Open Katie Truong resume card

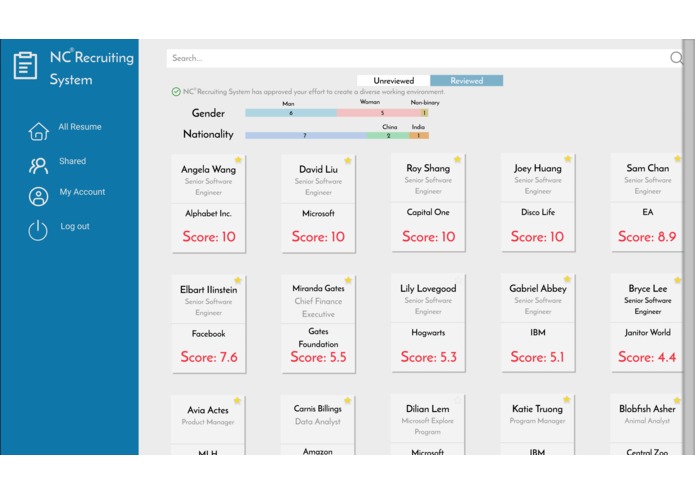point(538,425)
